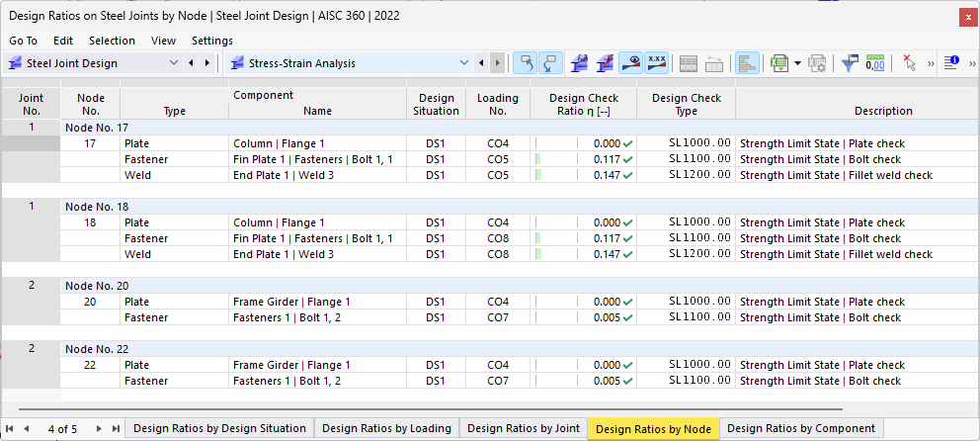Click the Loading No. column header
The height and width of the screenshot is (441, 980).
[x=498, y=104]
